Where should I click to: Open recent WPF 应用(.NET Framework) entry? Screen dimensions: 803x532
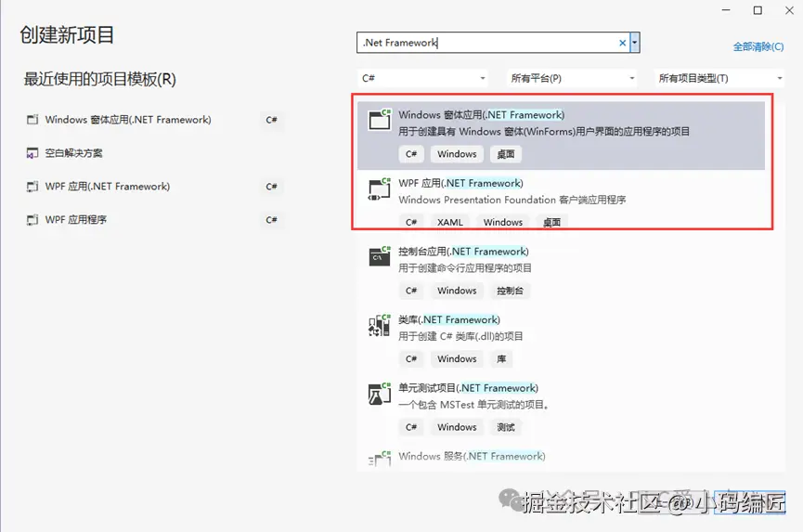[108, 187]
